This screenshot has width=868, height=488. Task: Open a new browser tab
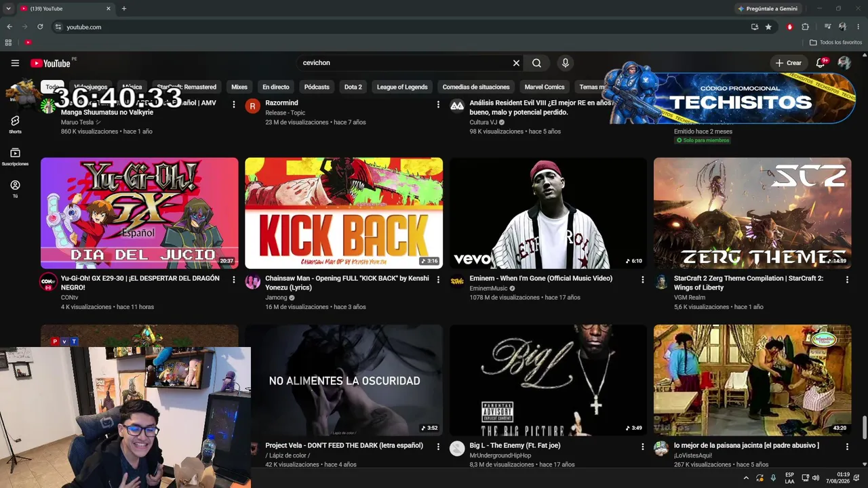click(x=123, y=9)
